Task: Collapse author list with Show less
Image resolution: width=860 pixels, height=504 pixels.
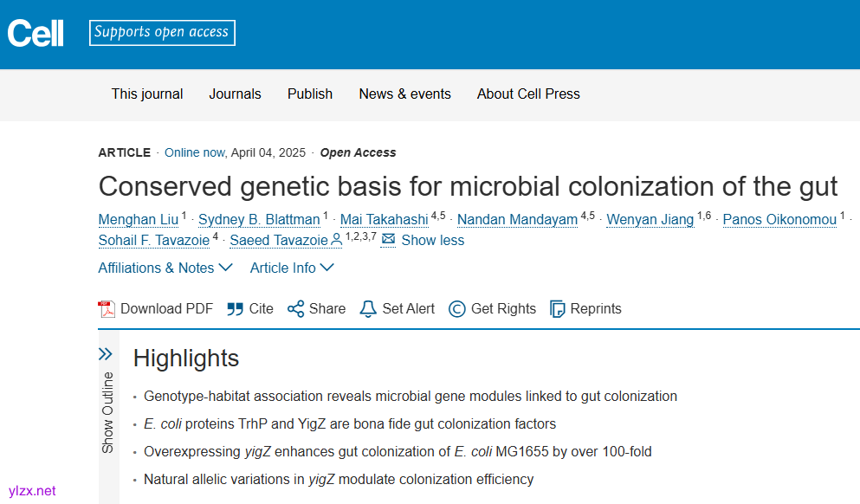Action: coord(433,241)
